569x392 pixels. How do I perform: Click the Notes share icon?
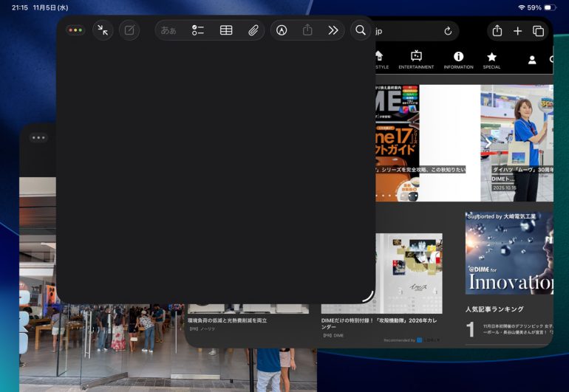307,30
